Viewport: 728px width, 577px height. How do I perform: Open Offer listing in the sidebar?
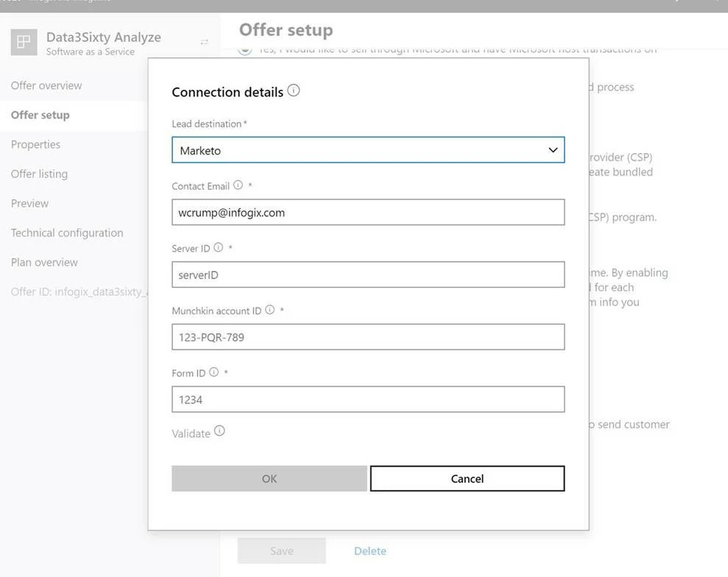(x=40, y=174)
